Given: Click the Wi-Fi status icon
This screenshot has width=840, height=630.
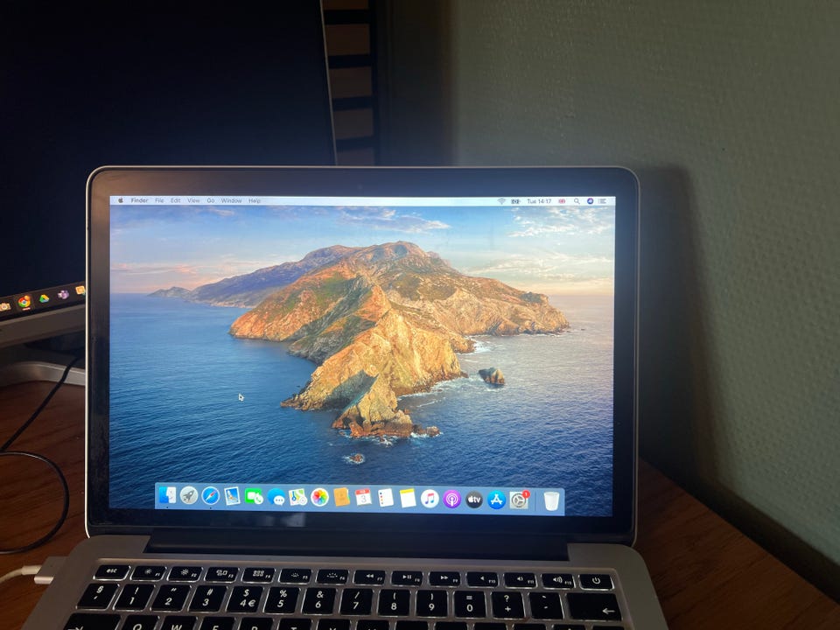Looking at the screenshot, I should [501, 201].
